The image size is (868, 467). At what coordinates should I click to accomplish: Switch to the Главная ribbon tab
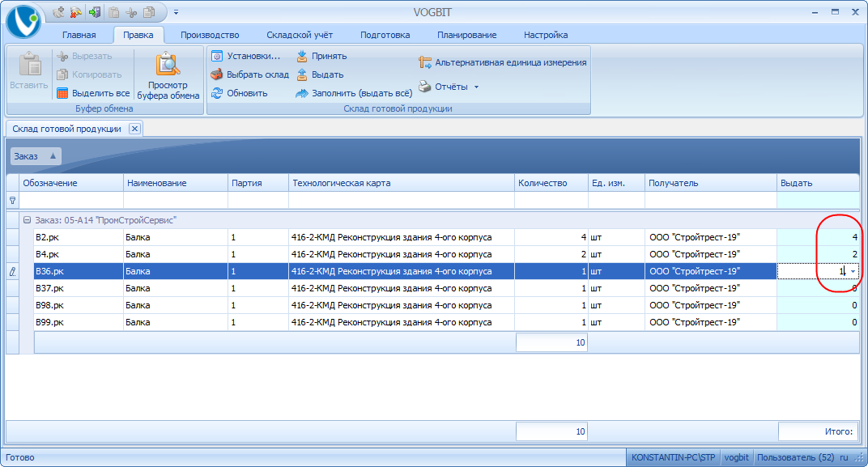79,35
